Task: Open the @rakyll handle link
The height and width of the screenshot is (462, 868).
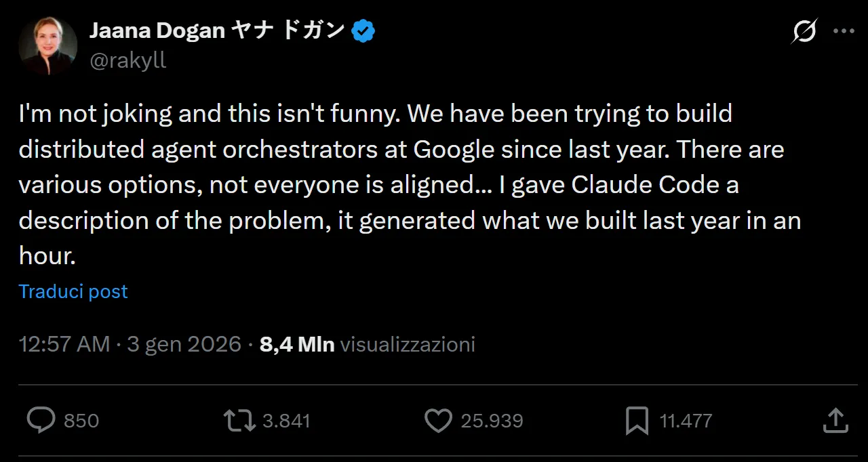Action: click(128, 60)
